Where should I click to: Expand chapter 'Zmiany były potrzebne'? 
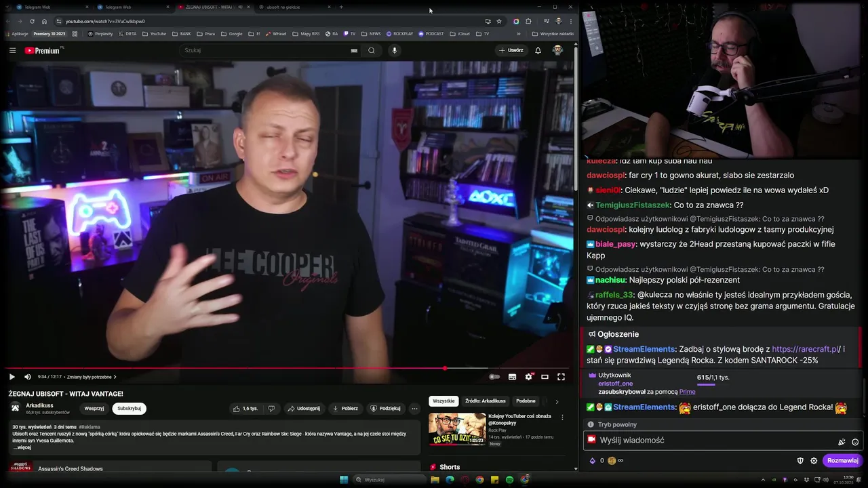pos(92,377)
